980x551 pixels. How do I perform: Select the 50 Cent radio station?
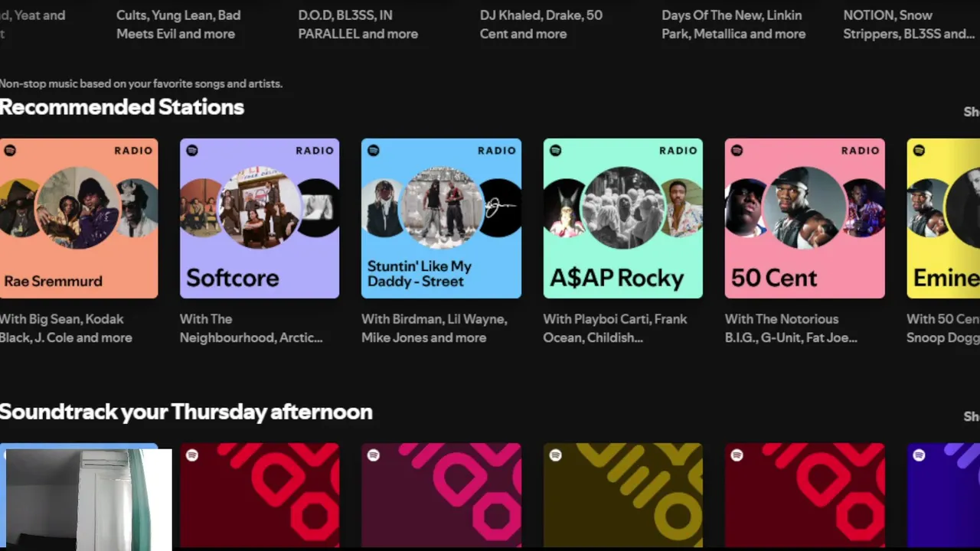click(x=805, y=218)
